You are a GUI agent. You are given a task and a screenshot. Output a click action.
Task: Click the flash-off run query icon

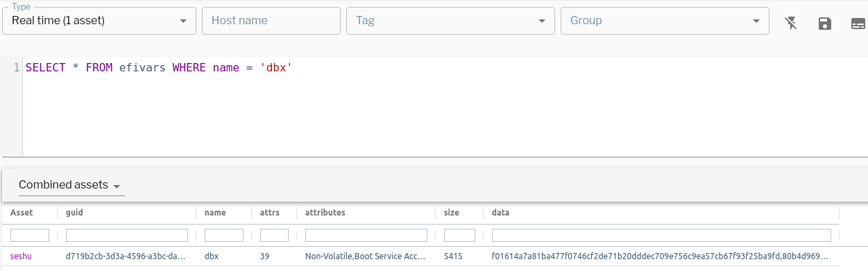click(791, 24)
